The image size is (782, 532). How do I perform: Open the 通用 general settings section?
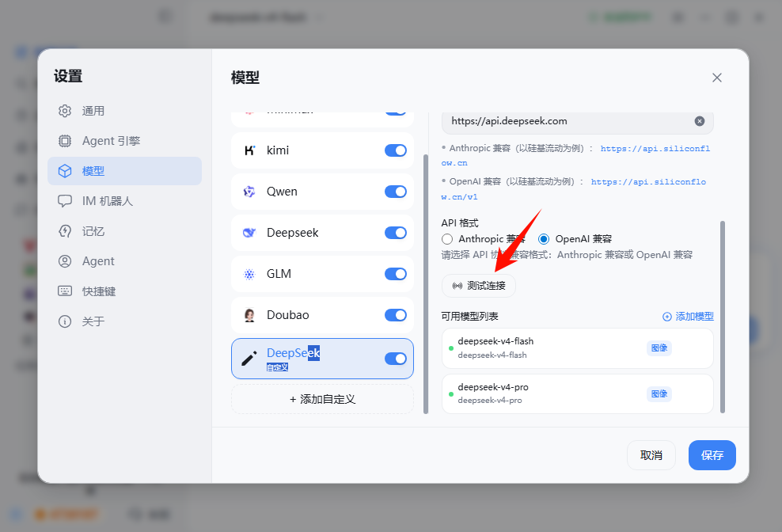(124, 111)
